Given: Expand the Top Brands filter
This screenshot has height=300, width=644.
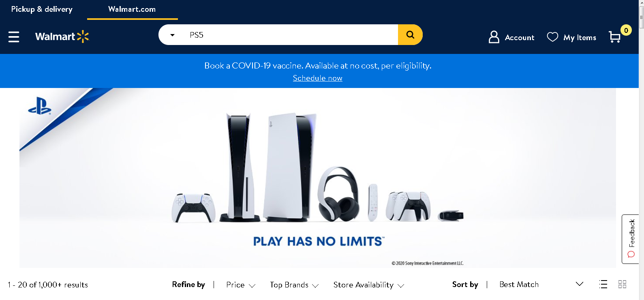Looking at the screenshot, I should tap(294, 285).
